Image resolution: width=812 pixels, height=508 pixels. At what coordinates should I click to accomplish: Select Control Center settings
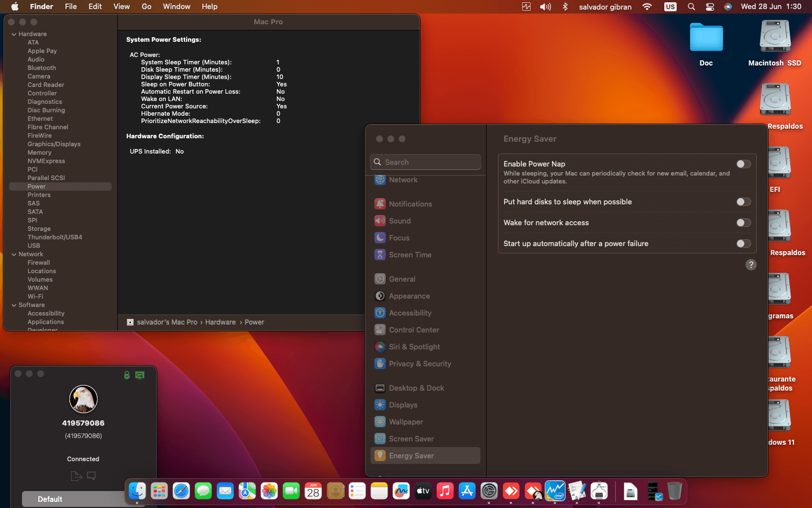(426, 330)
